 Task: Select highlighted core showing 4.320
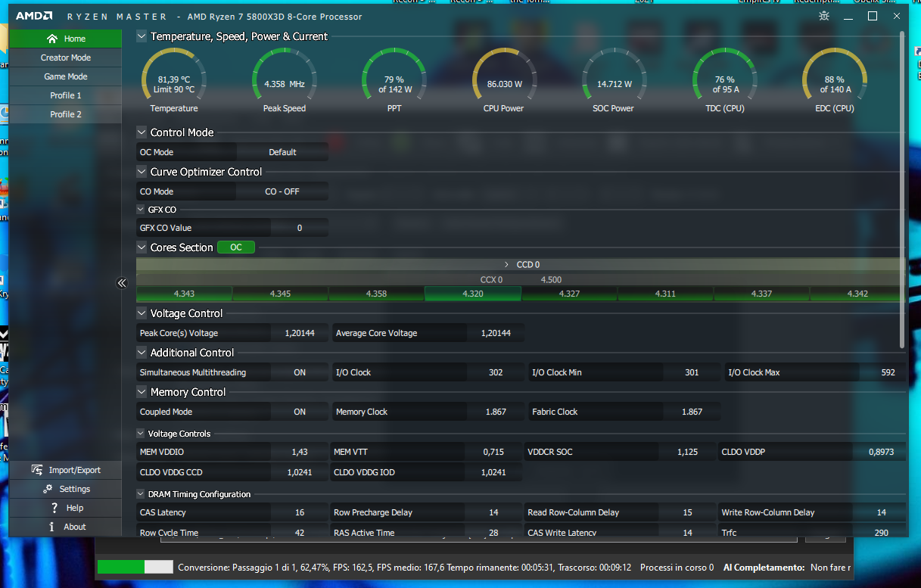tap(472, 294)
